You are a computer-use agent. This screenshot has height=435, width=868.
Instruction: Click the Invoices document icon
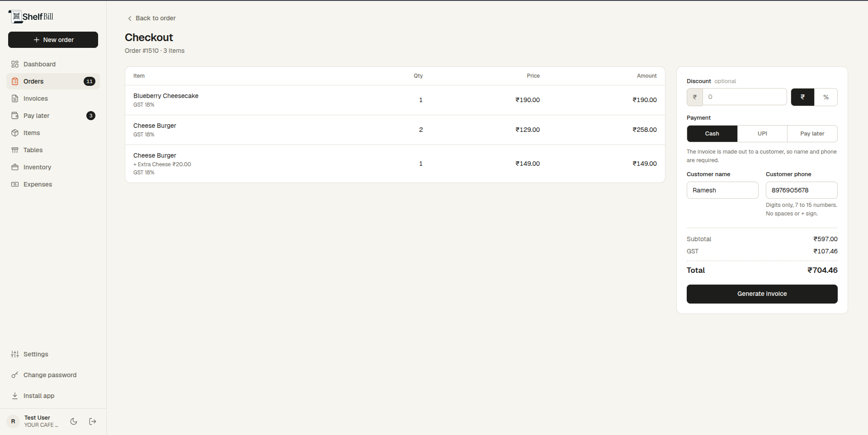click(x=15, y=98)
